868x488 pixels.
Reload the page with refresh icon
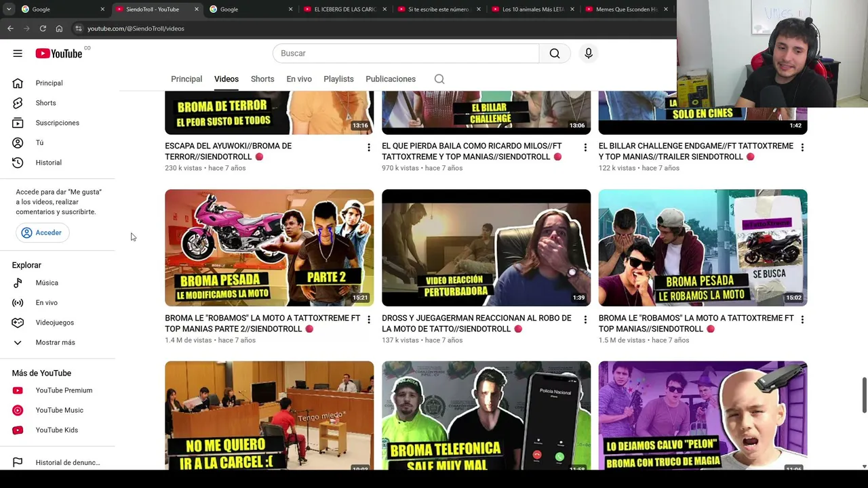pos(43,28)
